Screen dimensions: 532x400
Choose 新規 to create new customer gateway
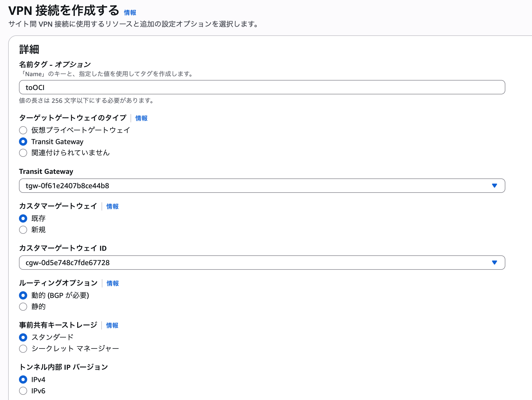pyautogui.click(x=23, y=230)
